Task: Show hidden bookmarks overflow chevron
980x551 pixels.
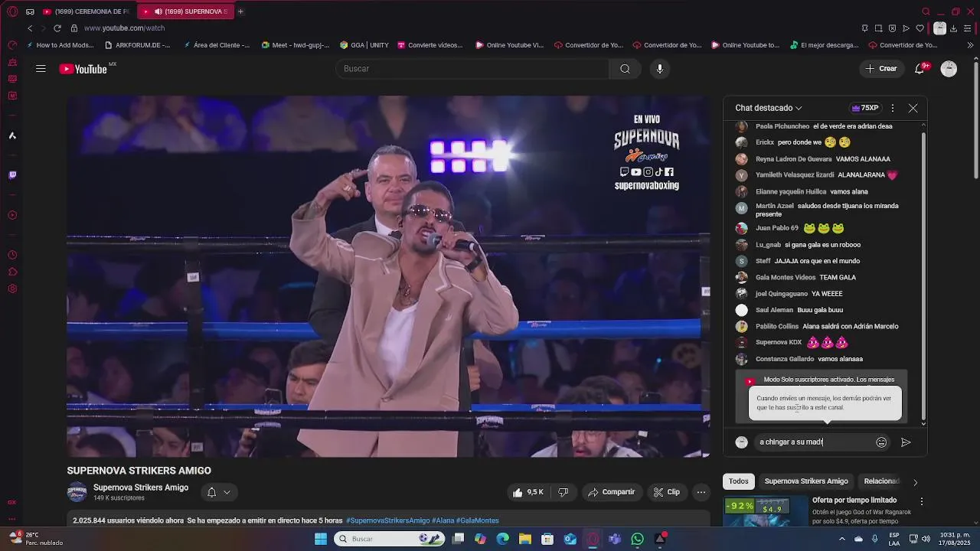Action: pyautogui.click(x=971, y=45)
